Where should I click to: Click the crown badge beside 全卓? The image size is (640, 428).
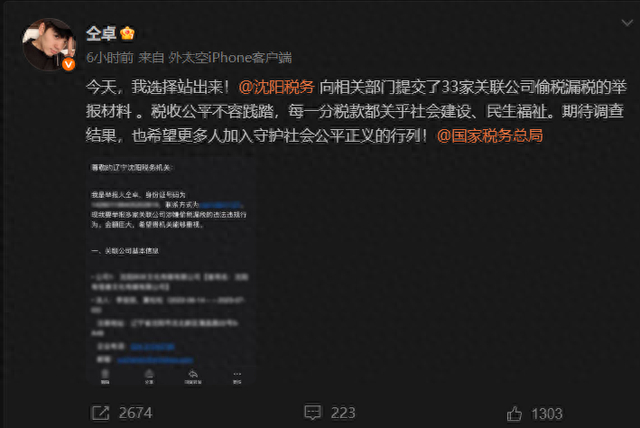click(127, 33)
